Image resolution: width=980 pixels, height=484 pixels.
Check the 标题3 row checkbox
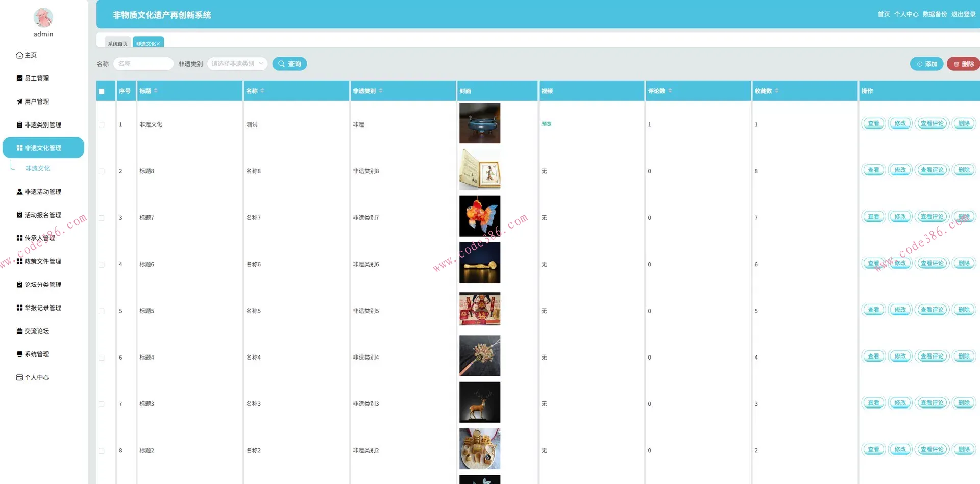102,404
